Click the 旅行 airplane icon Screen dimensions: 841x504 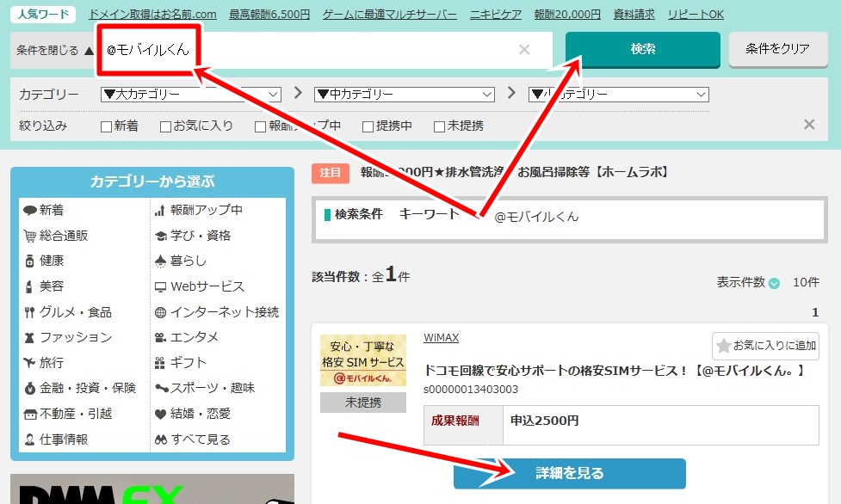coord(29,363)
